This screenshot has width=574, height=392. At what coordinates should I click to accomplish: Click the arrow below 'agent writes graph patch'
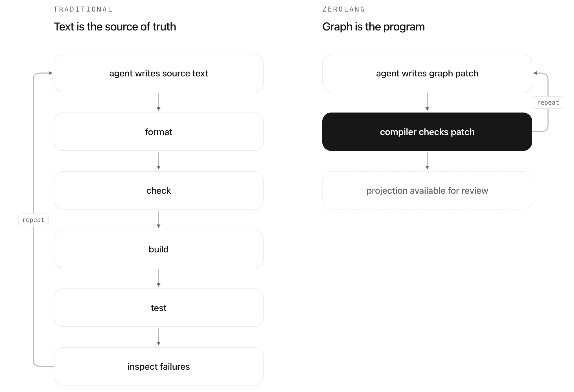click(427, 102)
